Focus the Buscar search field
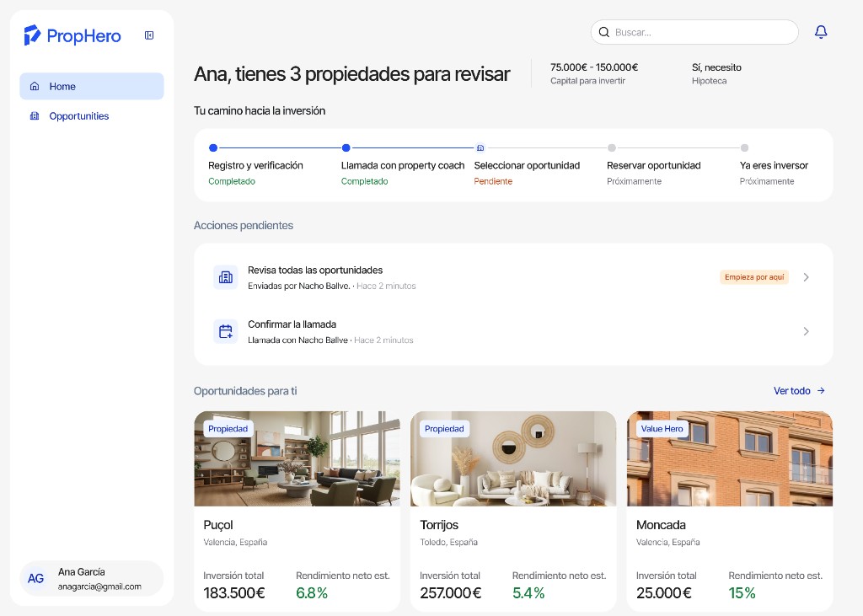This screenshot has width=863, height=616. (x=694, y=32)
